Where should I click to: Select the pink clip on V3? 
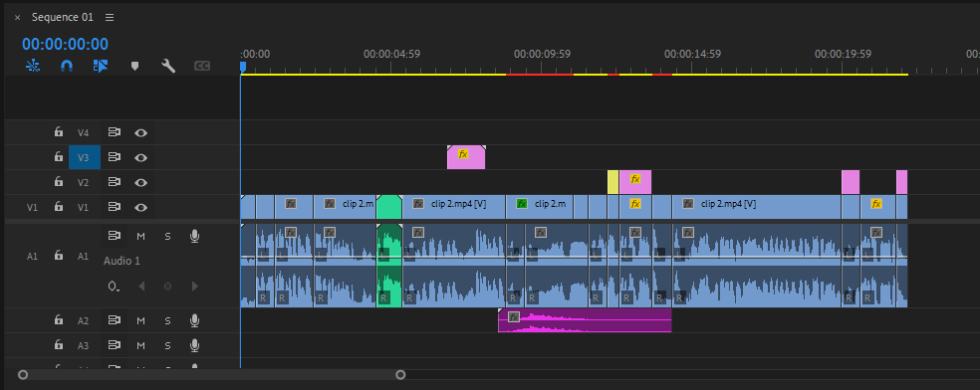coord(466,157)
